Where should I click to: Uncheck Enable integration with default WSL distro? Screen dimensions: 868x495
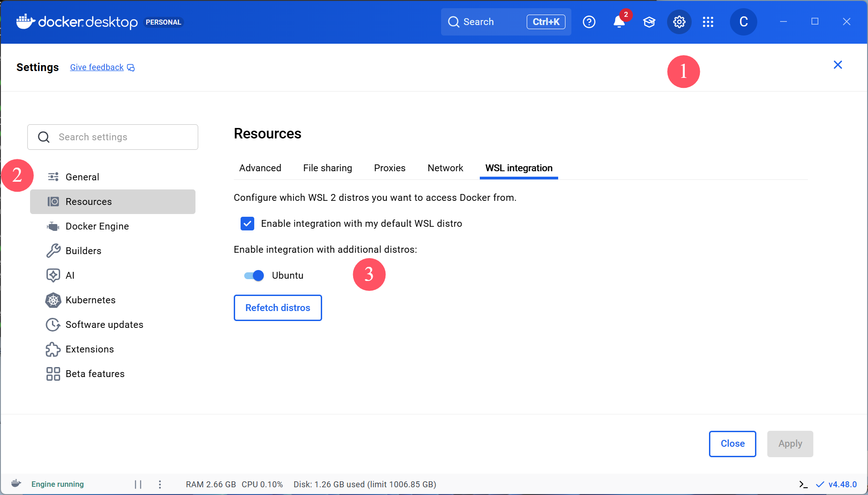(x=247, y=224)
